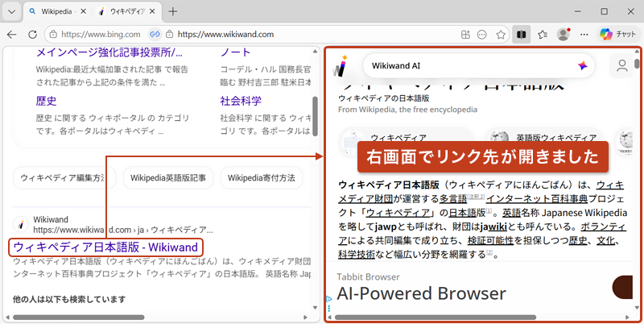Click the Wikiwand logo icon

342,66
